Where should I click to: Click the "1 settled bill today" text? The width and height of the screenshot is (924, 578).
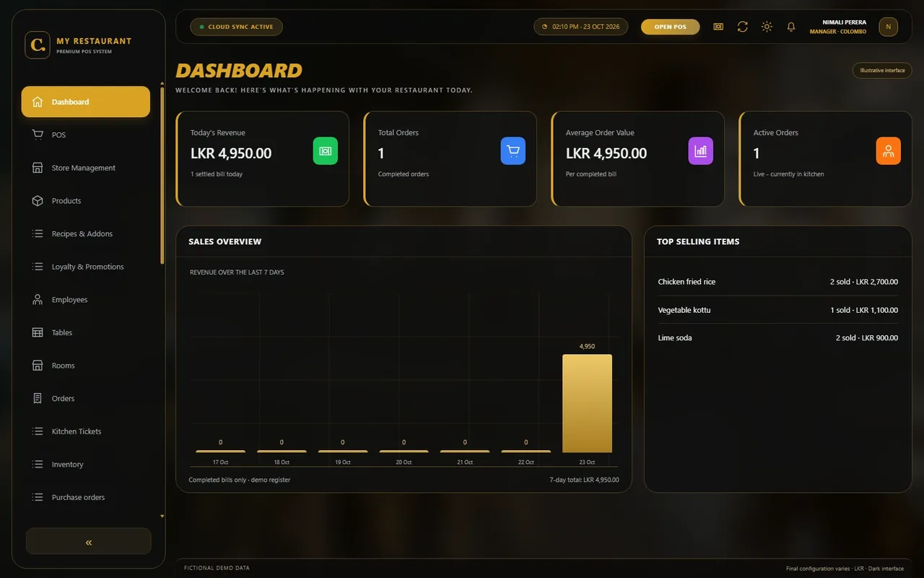[x=217, y=174]
